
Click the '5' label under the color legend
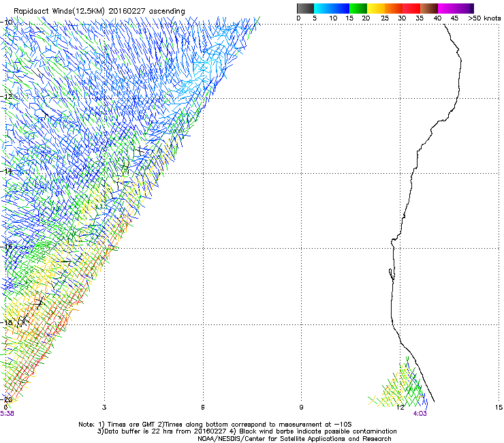pos(315,18)
